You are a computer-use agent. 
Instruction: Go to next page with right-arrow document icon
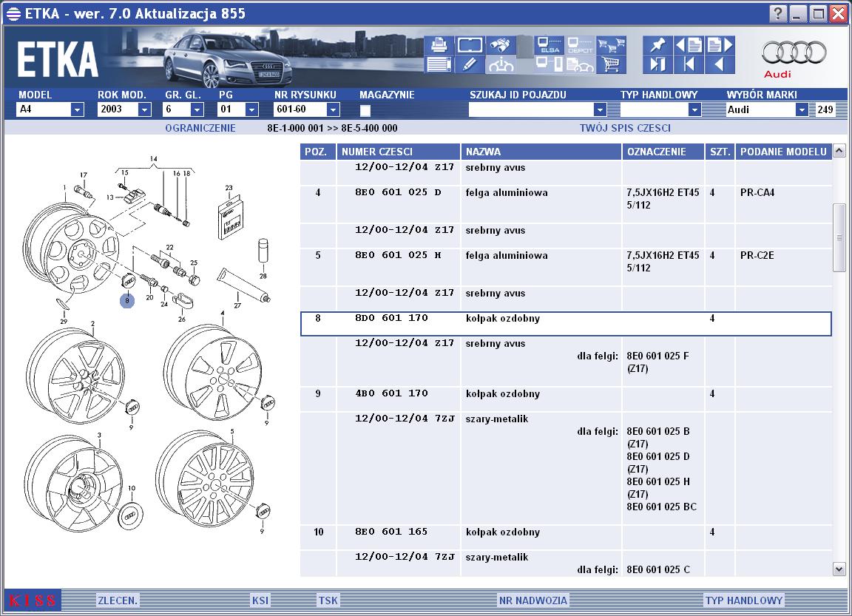(720, 45)
